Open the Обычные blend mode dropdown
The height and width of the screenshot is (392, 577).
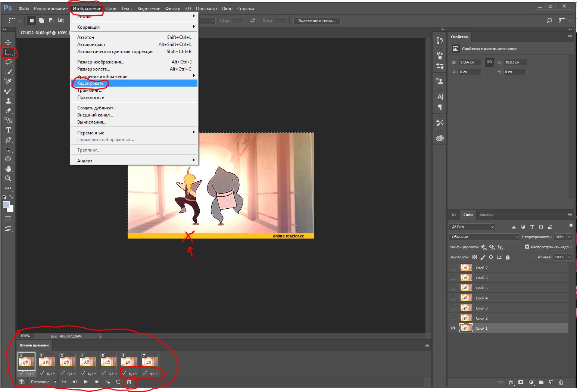pos(484,237)
